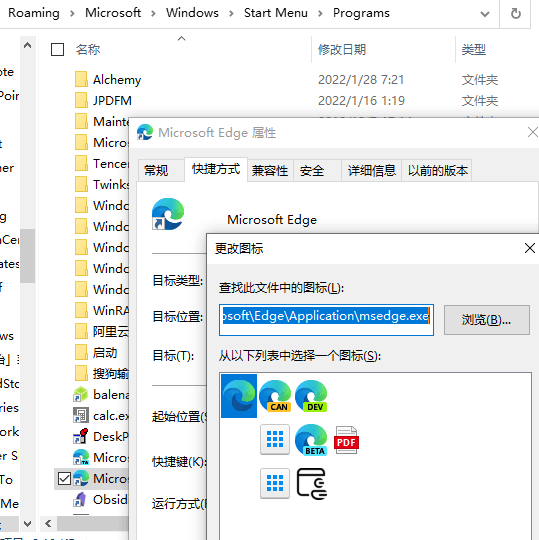Select the Obsid shortcut icon

coord(81,499)
